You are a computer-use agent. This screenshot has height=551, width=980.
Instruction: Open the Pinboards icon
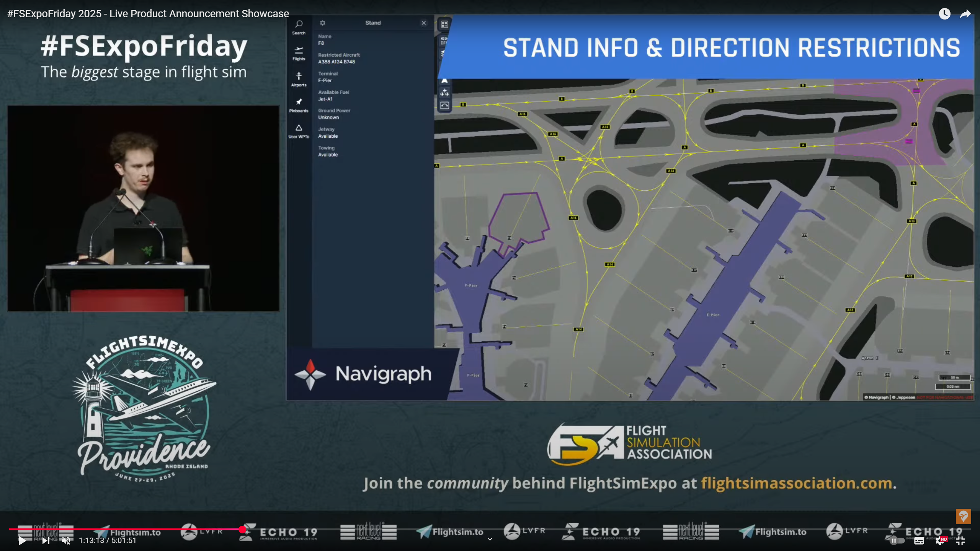pos(299,105)
